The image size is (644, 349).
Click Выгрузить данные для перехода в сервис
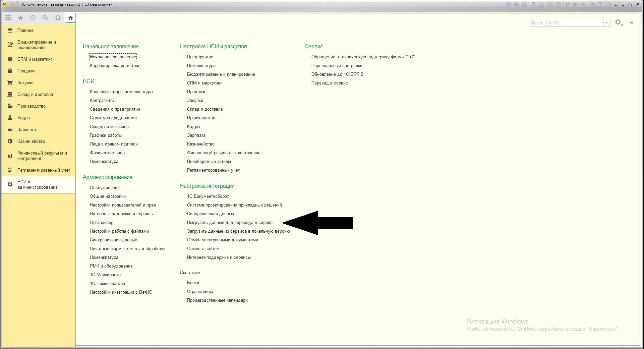coord(230,222)
